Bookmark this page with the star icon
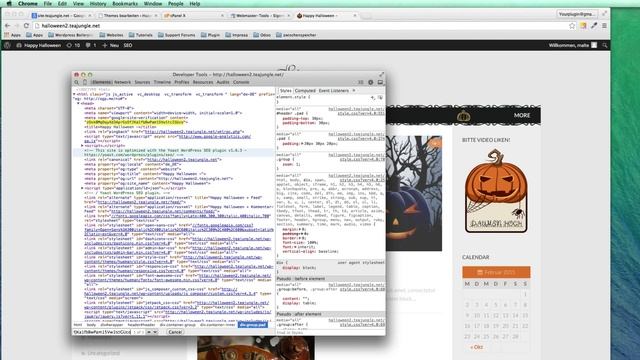The width and height of the screenshot is (640, 360). click(x=572, y=26)
